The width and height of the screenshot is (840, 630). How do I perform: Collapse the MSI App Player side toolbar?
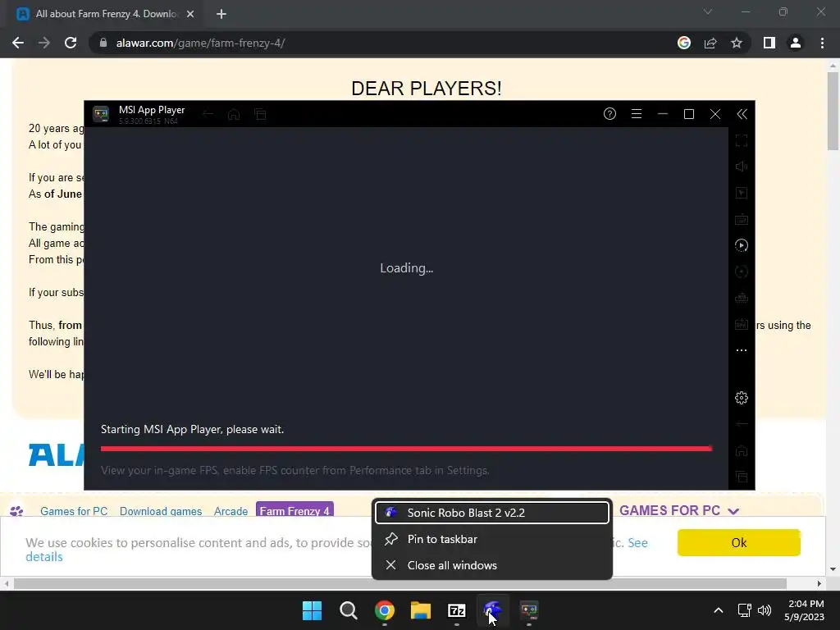pyautogui.click(x=742, y=113)
